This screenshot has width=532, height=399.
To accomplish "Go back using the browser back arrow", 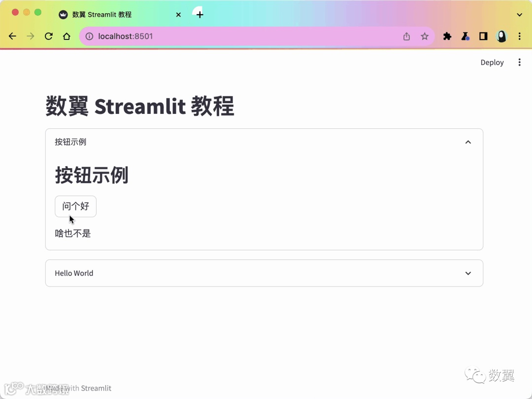I will pyautogui.click(x=12, y=36).
